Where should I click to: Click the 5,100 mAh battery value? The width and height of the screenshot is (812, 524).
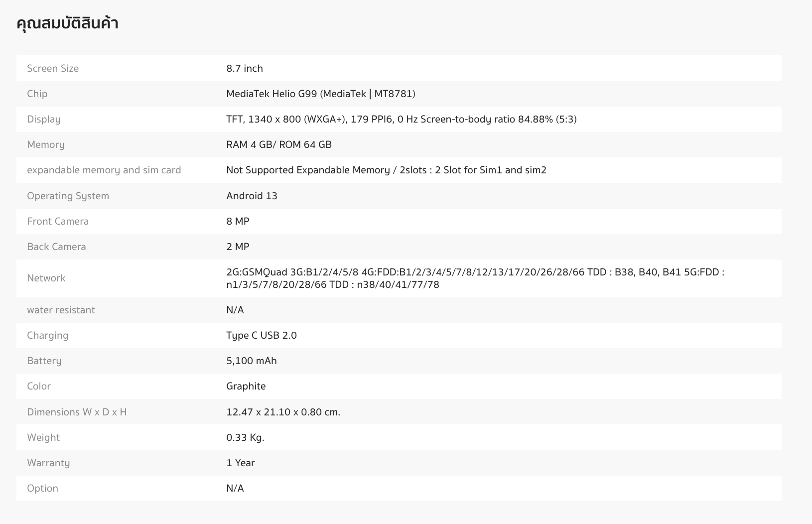tap(251, 361)
